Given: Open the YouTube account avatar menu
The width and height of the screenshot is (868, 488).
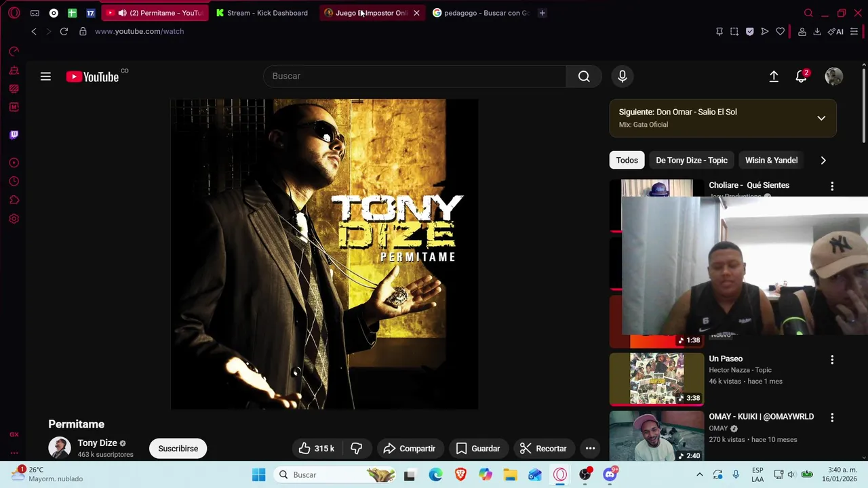Looking at the screenshot, I should pos(833,77).
